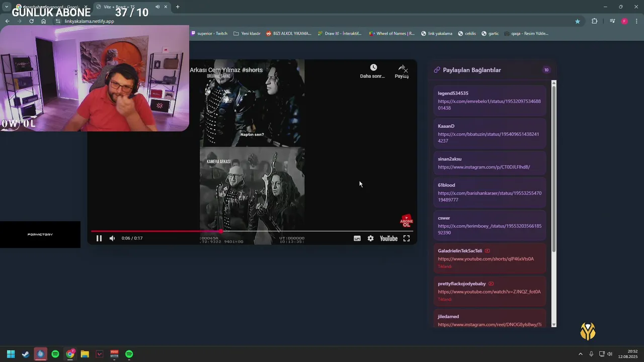Open Steam from the taskbar
644x362 pixels.
click(26, 354)
